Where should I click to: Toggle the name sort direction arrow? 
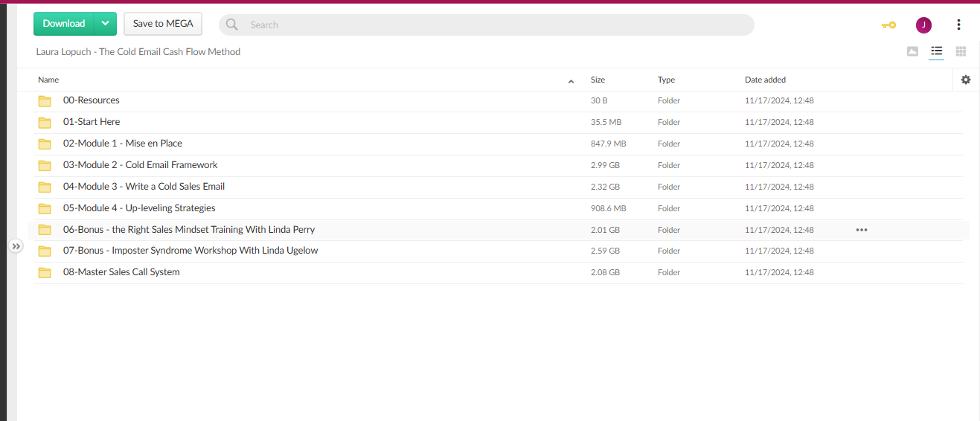pyautogui.click(x=571, y=80)
